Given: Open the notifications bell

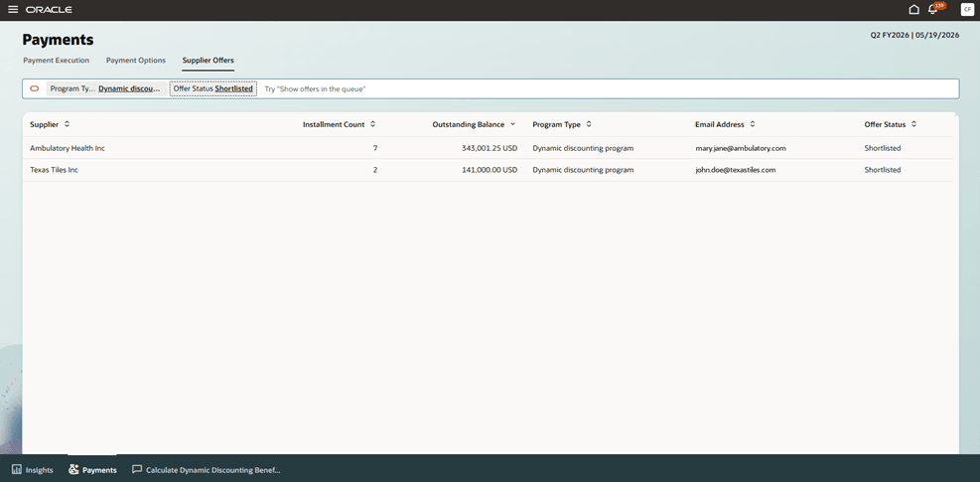Looking at the screenshot, I should pyautogui.click(x=933, y=9).
